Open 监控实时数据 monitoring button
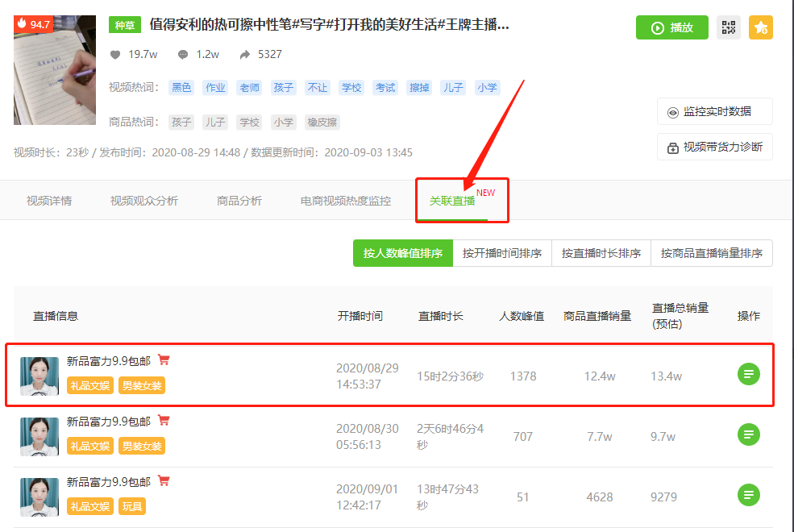This screenshot has width=794, height=532. (x=714, y=111)
